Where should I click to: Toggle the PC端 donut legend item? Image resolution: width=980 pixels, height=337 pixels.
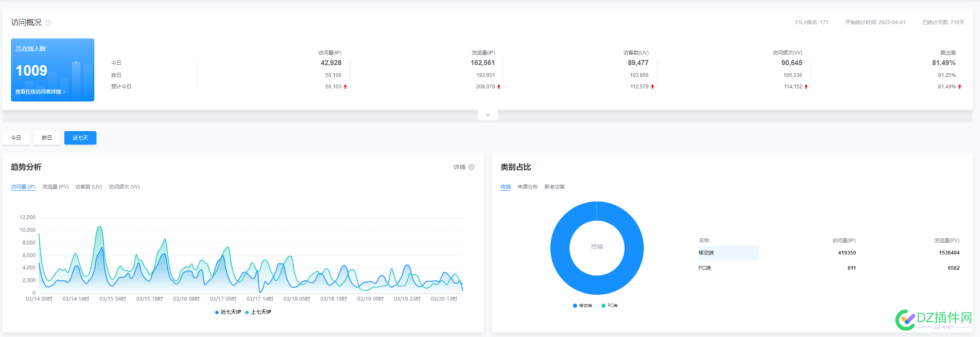pyautogui.click(x=609, y=306)
